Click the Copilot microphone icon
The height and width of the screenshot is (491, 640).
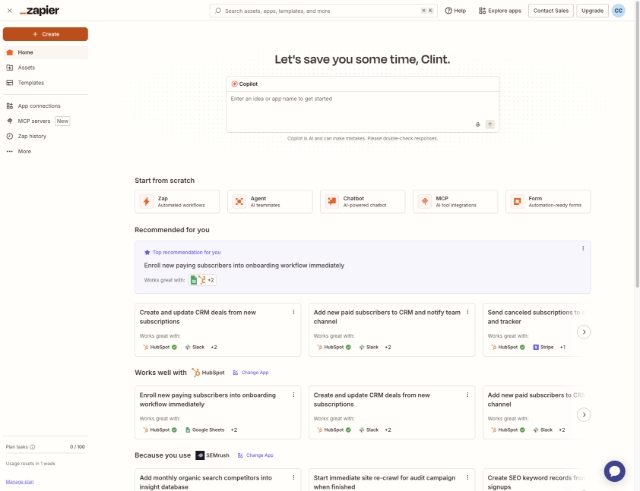(478, 124)
